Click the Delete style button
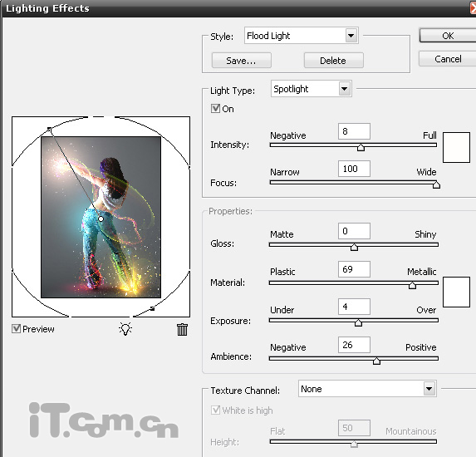476x457 pixels. pyautogui.click(x=333, y=61)
